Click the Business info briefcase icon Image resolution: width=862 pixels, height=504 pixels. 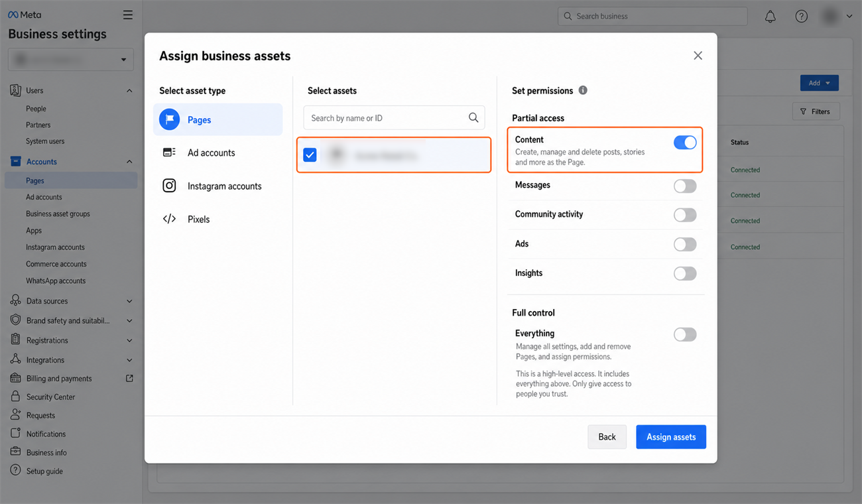(15, 452)
